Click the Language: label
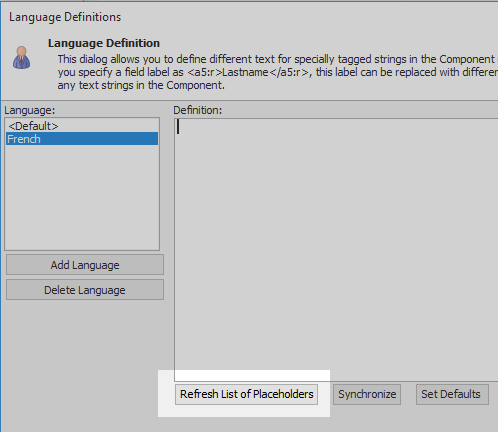498x432 pixels. (x=30, y=110)
